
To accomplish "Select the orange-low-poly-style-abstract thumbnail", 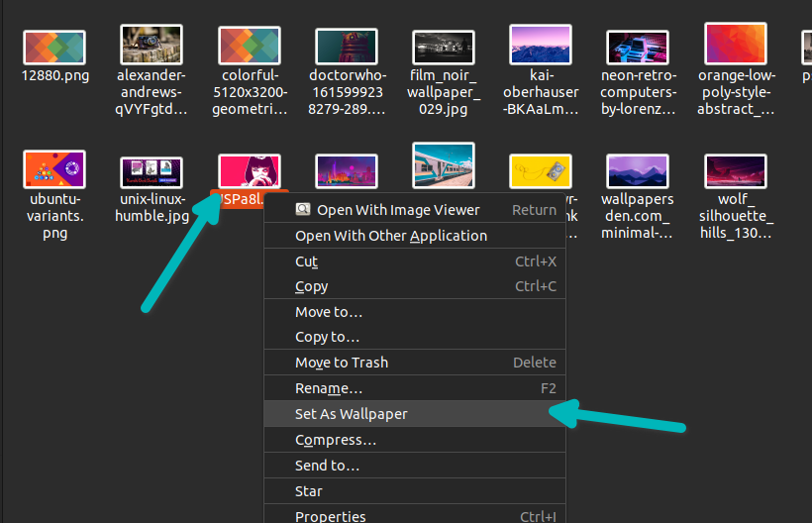I will pyautogui.click(x=736, y=44).
